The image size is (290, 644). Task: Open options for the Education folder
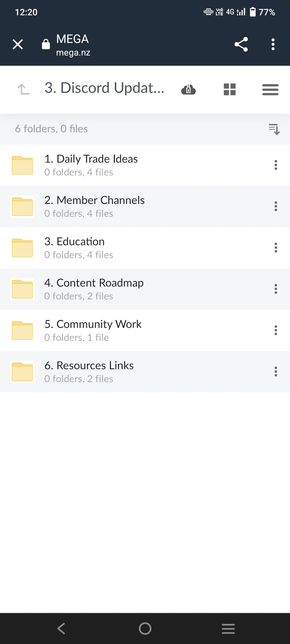(x=275, y=248)
